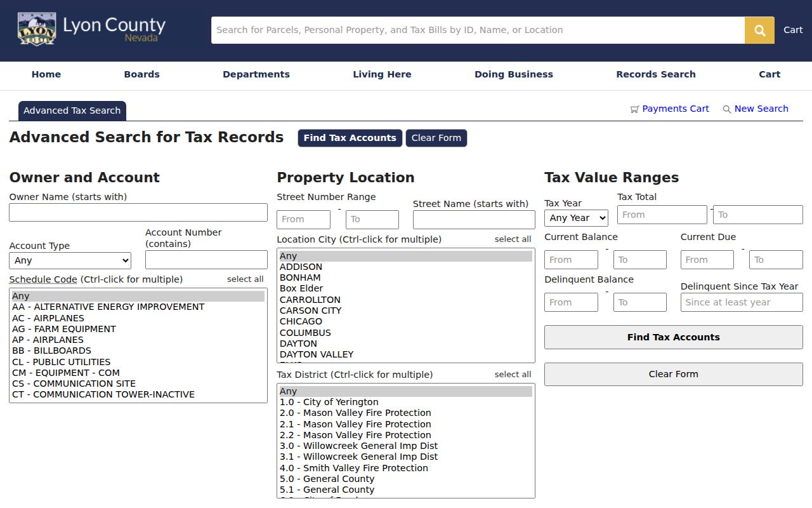Open the Departments menu
This screenshot has height=508, width=812.
pos(256,74)
